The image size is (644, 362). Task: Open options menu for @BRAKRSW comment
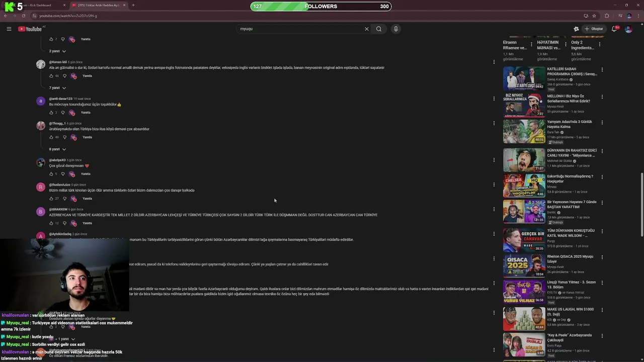coord(494,209)
